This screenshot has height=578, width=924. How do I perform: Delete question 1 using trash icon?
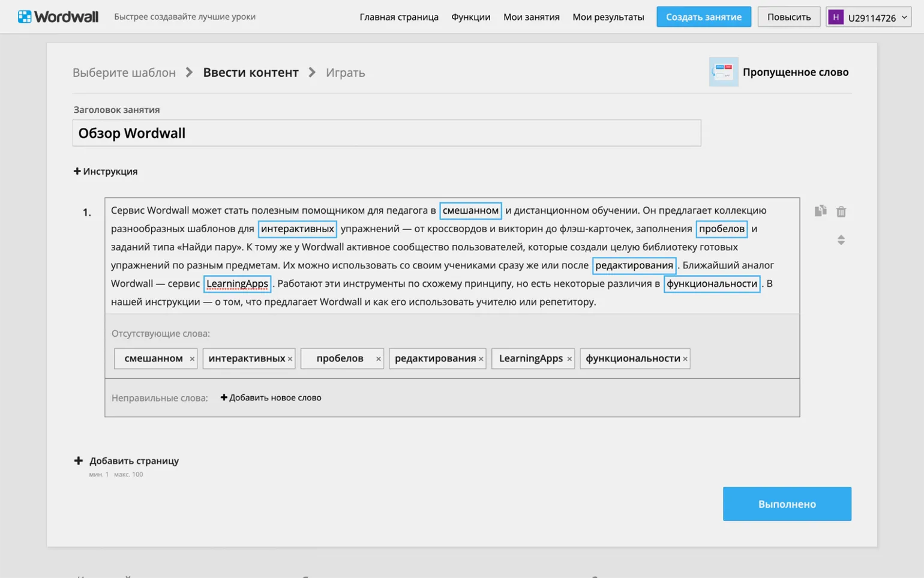click(841, 211)
